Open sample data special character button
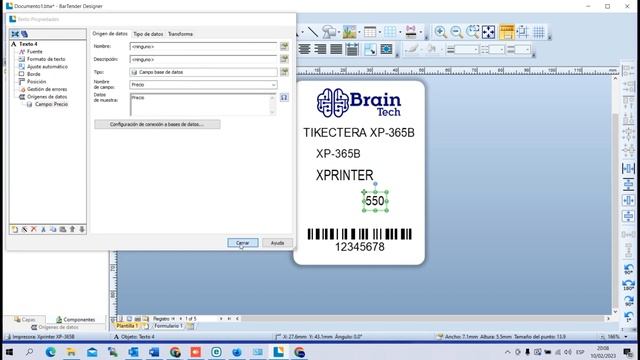 click(x=284, y=98)
